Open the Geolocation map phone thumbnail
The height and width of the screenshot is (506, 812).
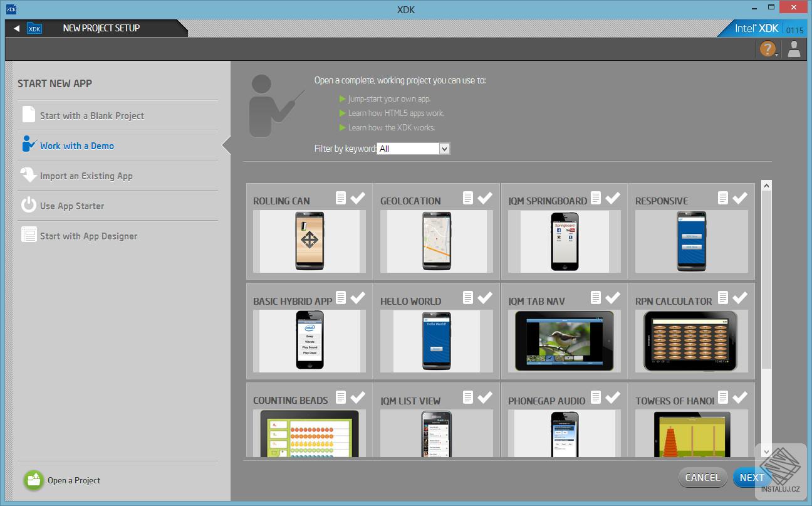point(437,241)
